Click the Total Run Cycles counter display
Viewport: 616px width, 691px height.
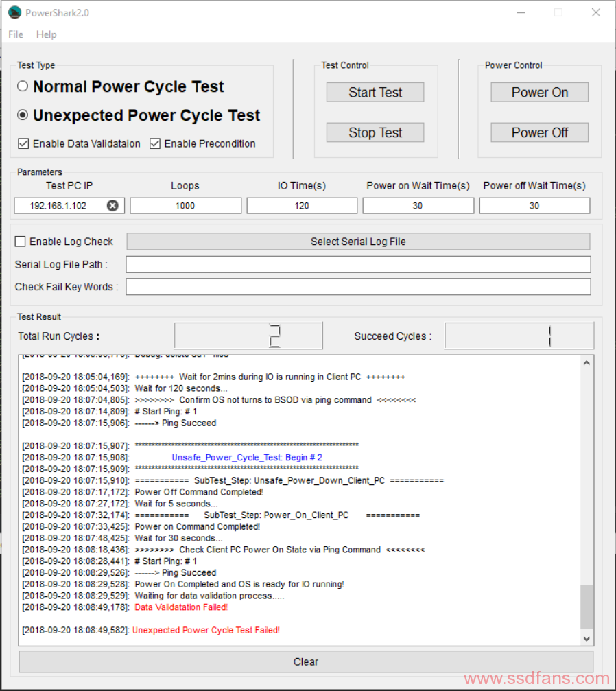click(x=248, y=336)
